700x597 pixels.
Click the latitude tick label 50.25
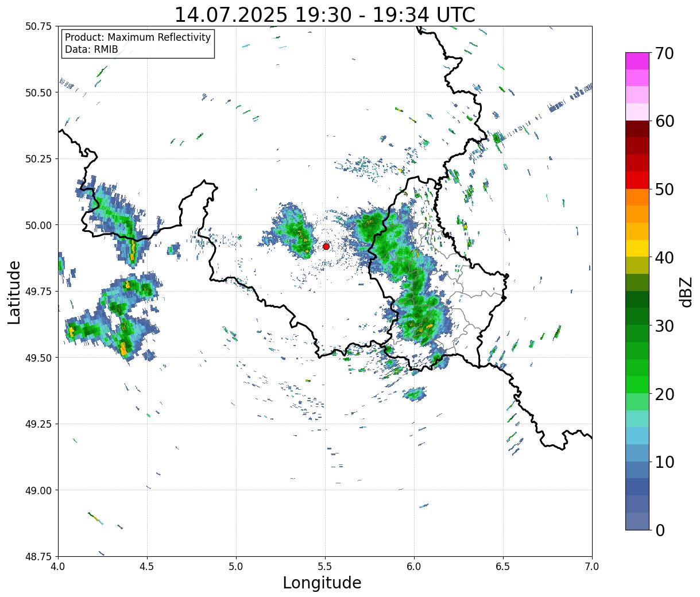pos(38,159)
